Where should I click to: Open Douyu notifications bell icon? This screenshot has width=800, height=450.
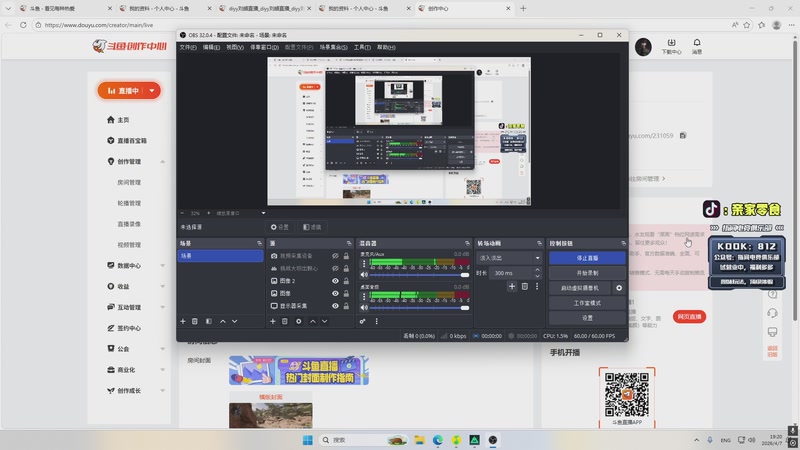point(697,43)
